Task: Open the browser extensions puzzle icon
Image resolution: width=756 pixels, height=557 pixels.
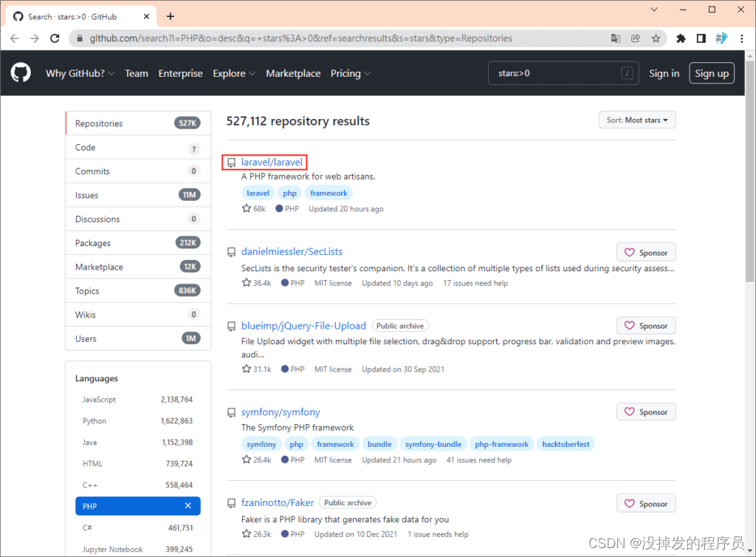Action: pos(681,38)
